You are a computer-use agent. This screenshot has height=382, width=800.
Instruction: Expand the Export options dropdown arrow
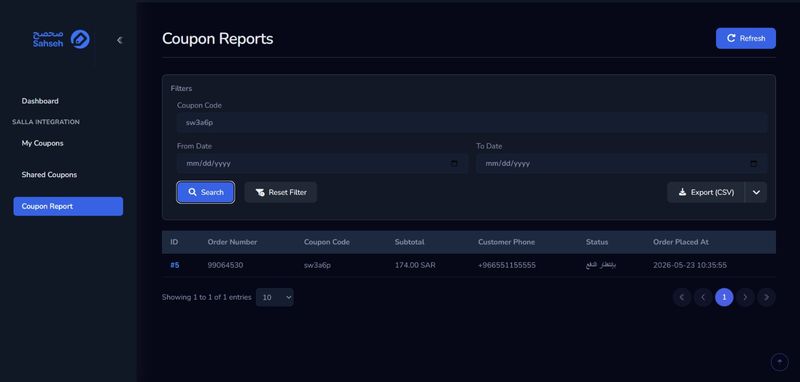tap(756, 192)
